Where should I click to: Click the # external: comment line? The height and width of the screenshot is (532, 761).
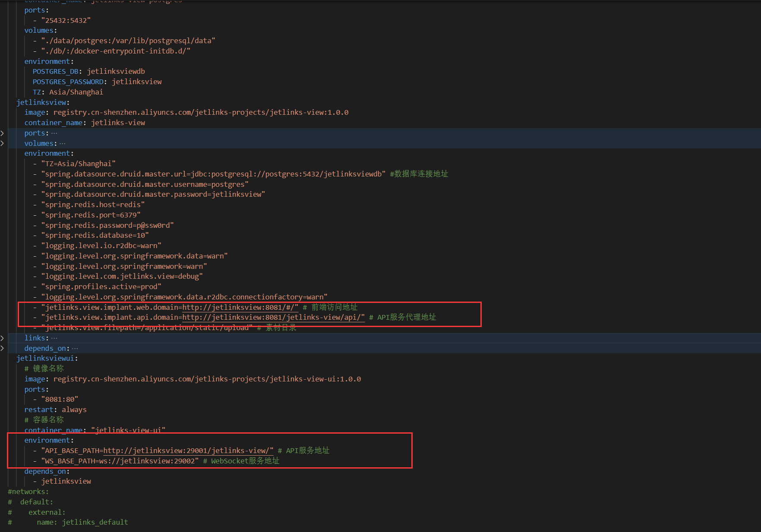(x=37, y=512)
